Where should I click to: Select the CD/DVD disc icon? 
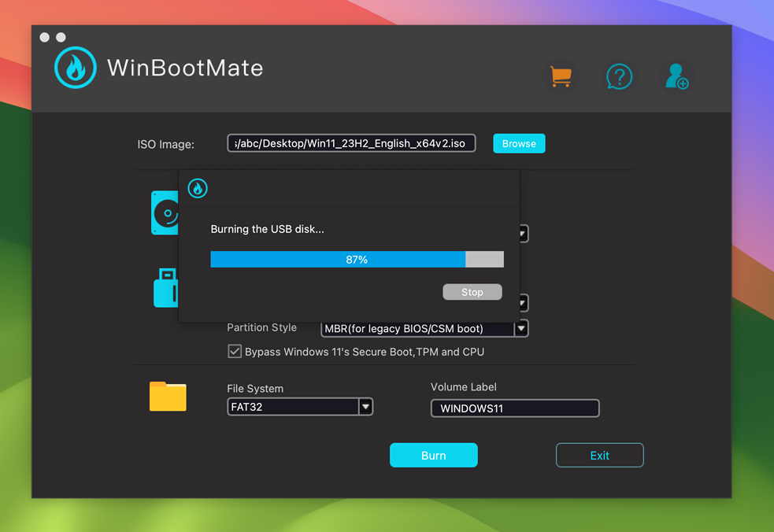point(165,212)
